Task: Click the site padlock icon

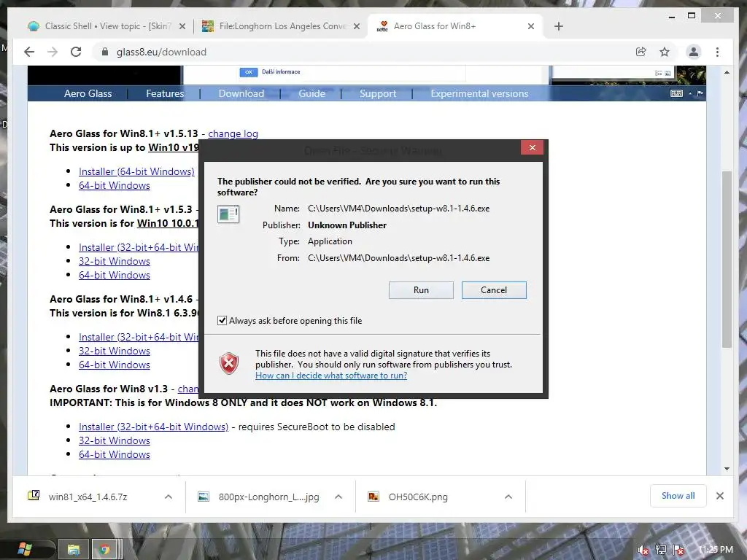Action: pyautogui.click(x=105, y=52)
